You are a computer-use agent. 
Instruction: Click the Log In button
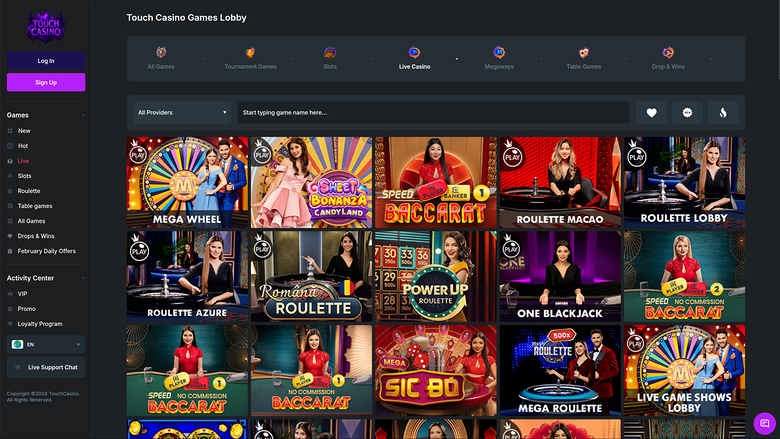[x=46, y=61]
